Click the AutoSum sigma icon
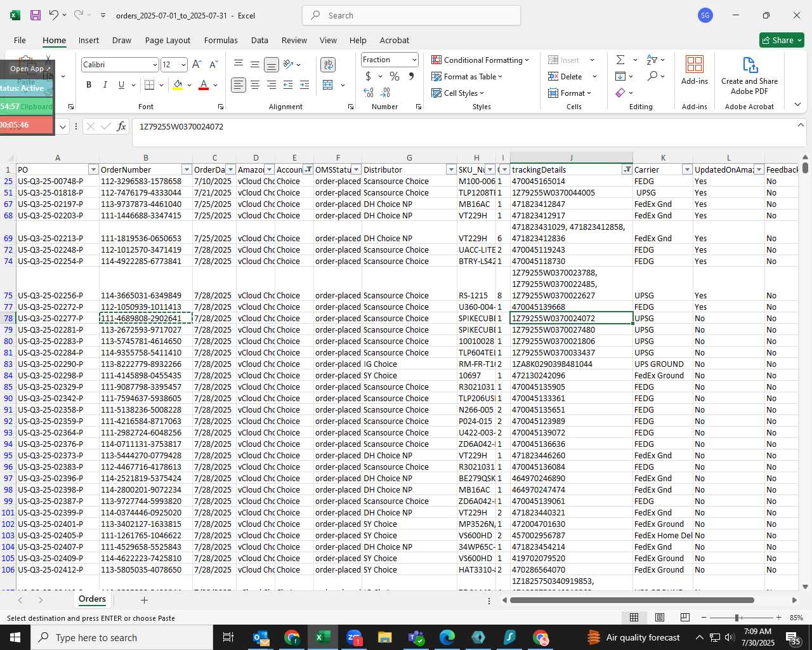812x650 pixels. tap(620, 60)
